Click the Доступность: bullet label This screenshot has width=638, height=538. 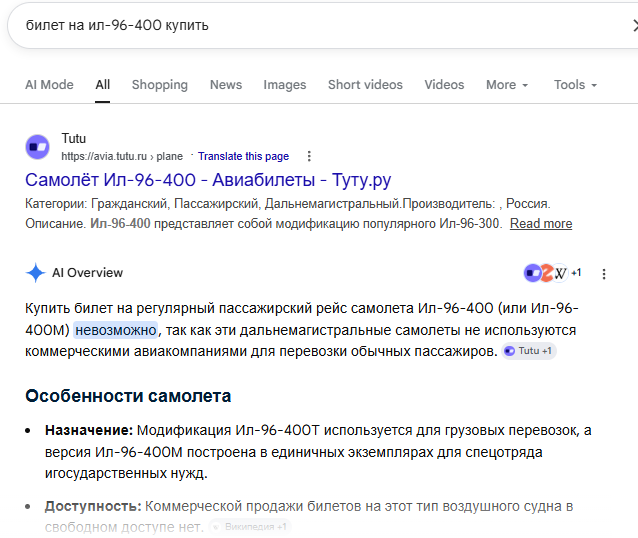point(93,506)
